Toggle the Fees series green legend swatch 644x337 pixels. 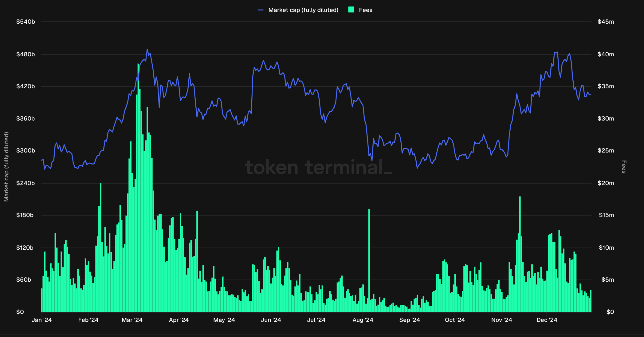(351, 10)
